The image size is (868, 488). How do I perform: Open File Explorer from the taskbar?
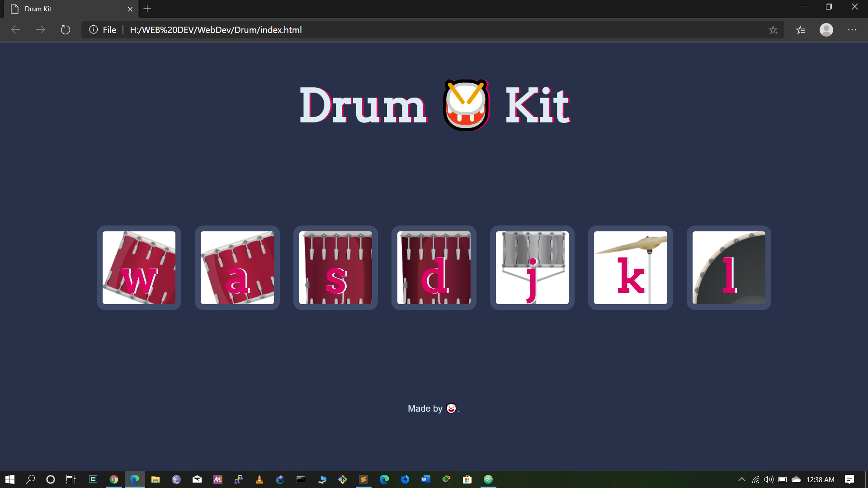156,479
